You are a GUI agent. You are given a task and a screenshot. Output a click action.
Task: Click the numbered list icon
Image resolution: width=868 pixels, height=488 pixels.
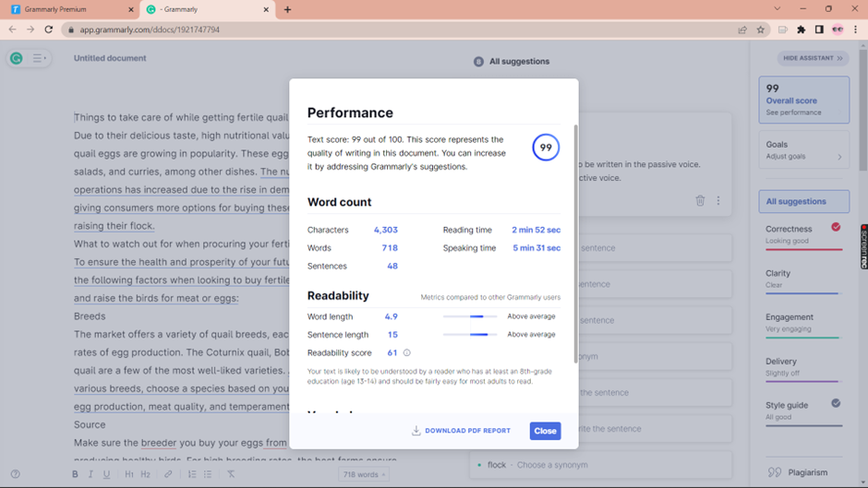(x=191, y=474)
